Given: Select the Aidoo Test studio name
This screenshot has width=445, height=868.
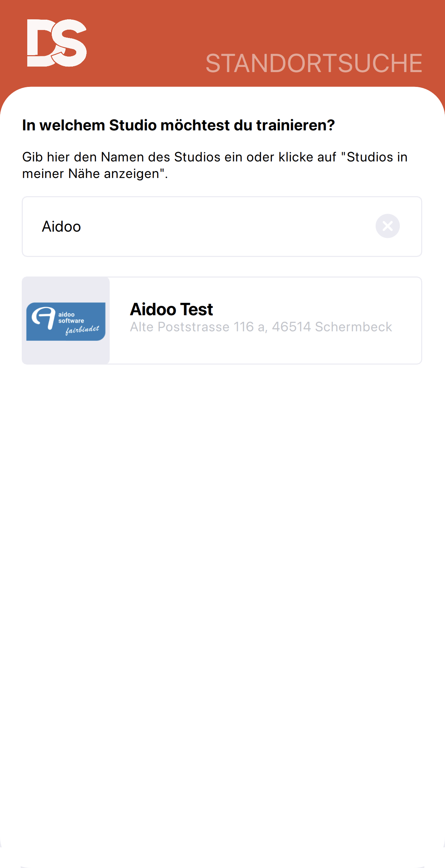Looking at the screenshot, I should [171, 309].
